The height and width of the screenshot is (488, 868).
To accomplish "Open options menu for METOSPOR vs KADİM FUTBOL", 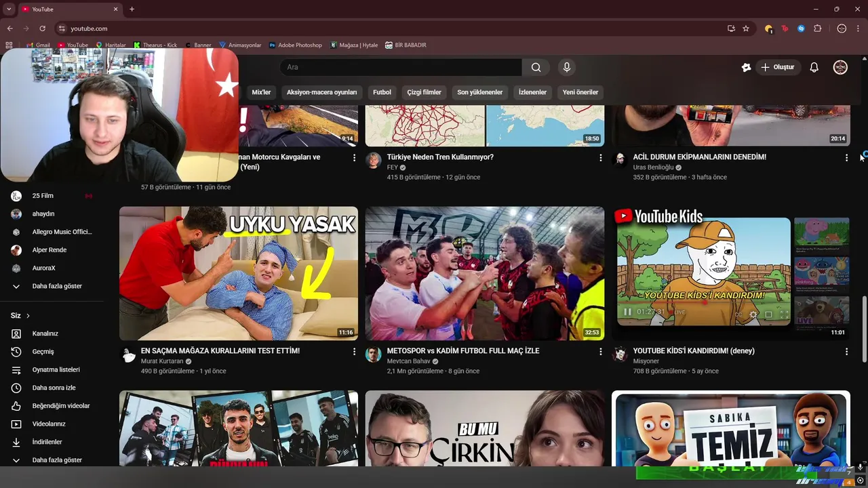I will click(x=600, y=351).
